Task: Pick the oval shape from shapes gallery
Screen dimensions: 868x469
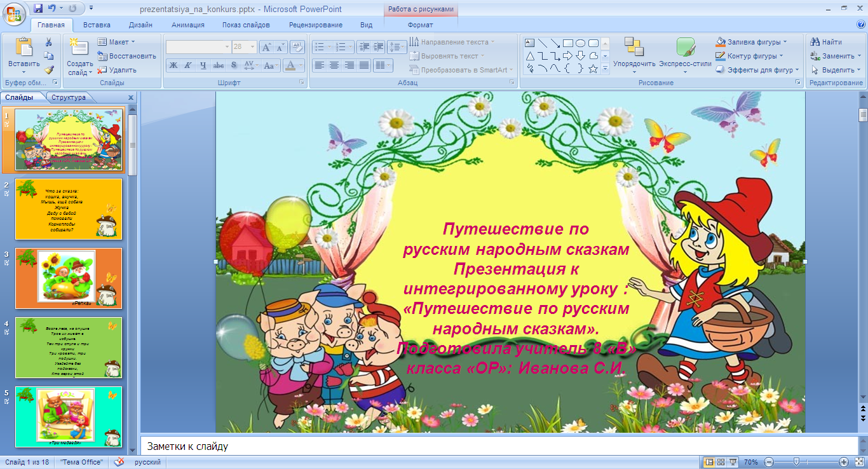Action: pos(580,43)
